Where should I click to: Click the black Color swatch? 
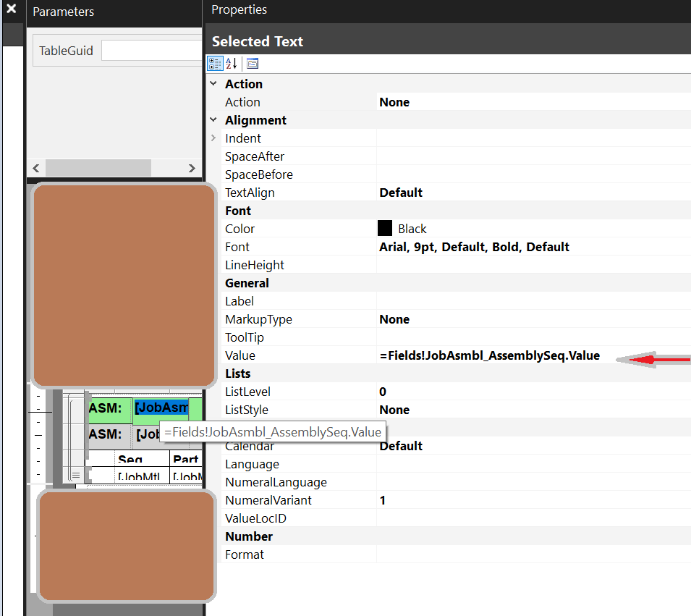(x=385, y=229)
